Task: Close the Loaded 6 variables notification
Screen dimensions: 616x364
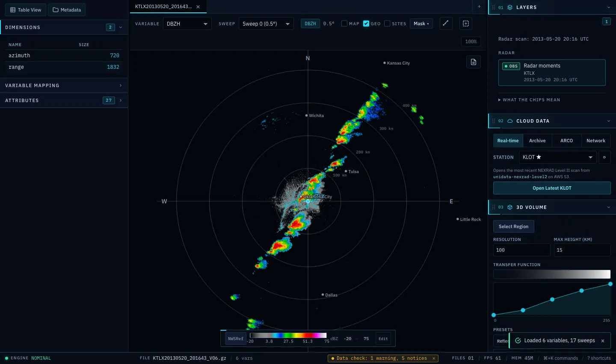Action: pyautogui.click(x=603, y=341)
